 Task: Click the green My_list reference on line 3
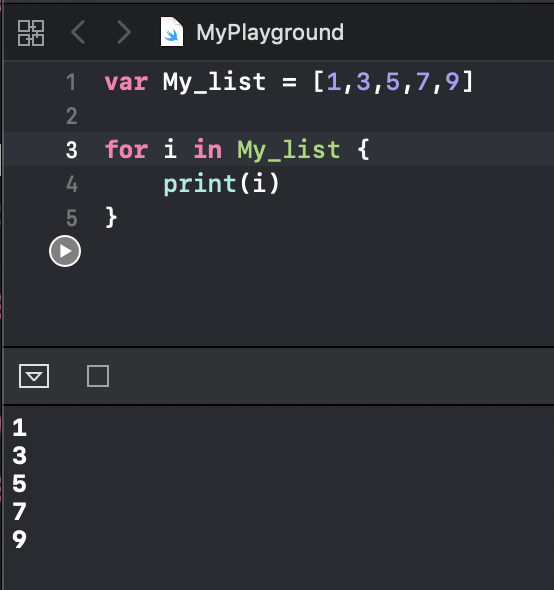pos(289,150)
